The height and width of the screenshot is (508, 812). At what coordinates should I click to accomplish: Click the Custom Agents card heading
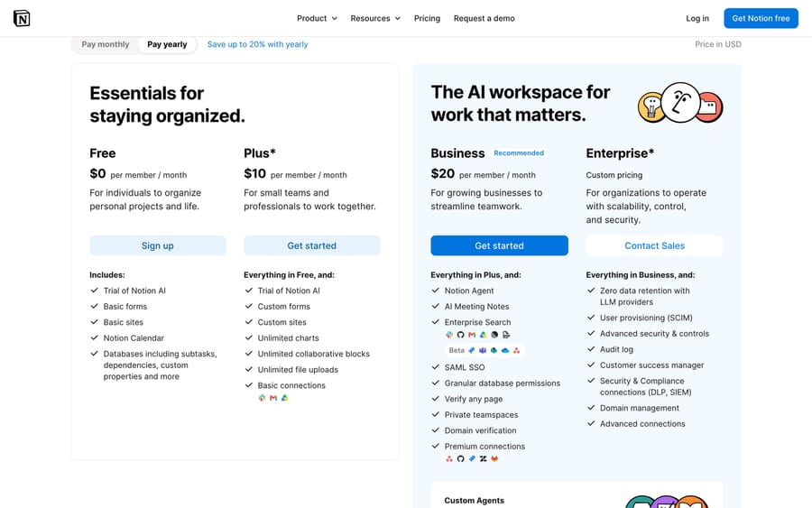point(474,501)
